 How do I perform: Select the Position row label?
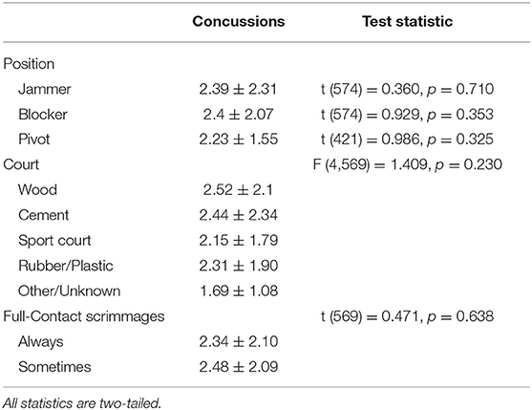click(x=29, y=64)
